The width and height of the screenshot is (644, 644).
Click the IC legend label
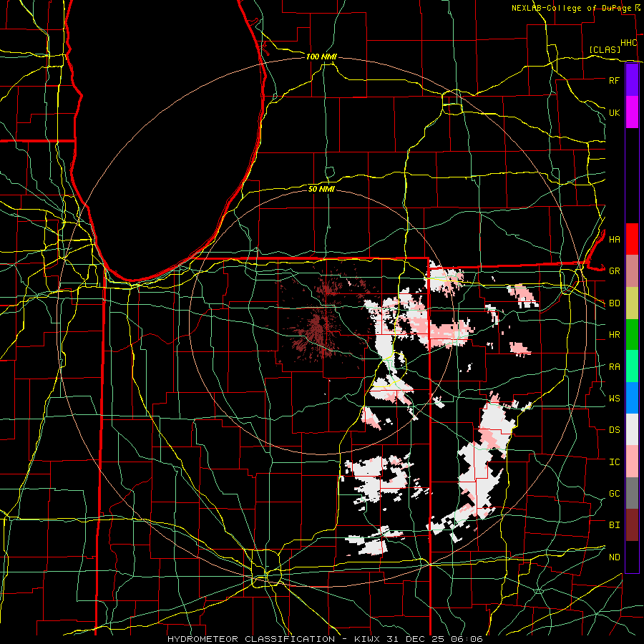click(x=614, y=462)
